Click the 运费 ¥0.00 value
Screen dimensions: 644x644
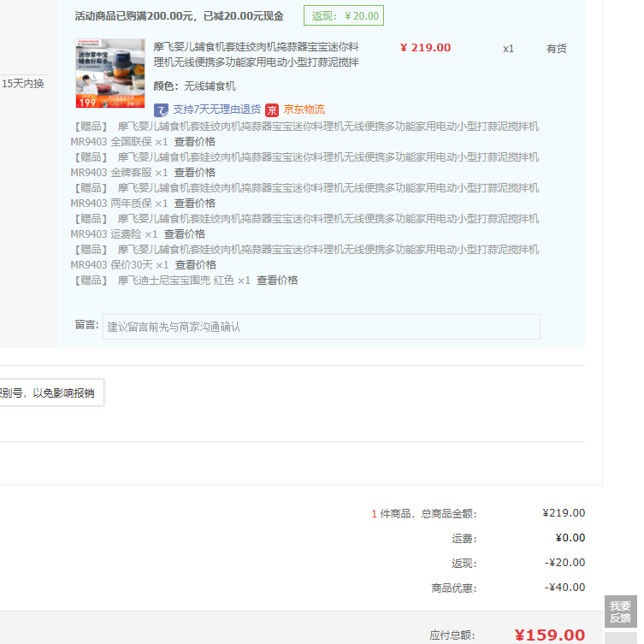point(570,538)
